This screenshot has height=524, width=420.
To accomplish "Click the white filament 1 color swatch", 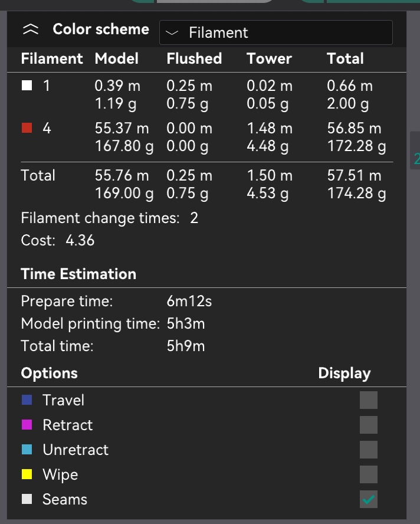I will [27, 86].
